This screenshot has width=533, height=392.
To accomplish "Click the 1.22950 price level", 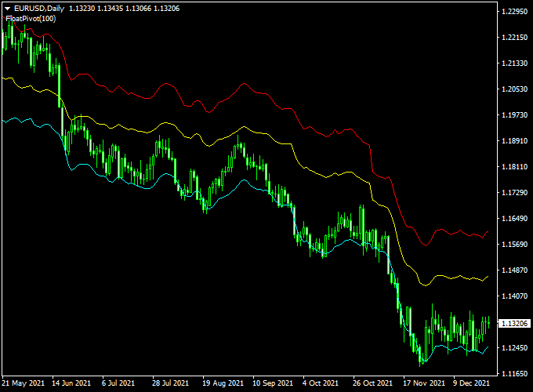I will tap(515, 12).
